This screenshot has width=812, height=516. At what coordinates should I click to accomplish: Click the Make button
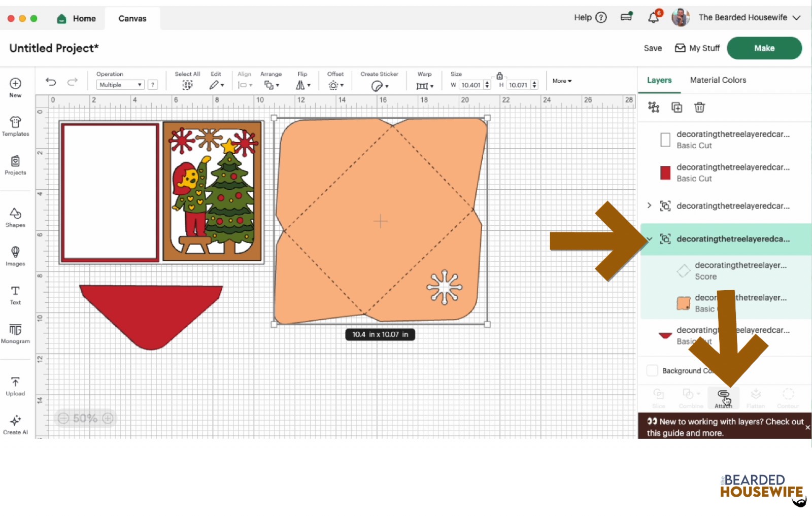point(764,48)
